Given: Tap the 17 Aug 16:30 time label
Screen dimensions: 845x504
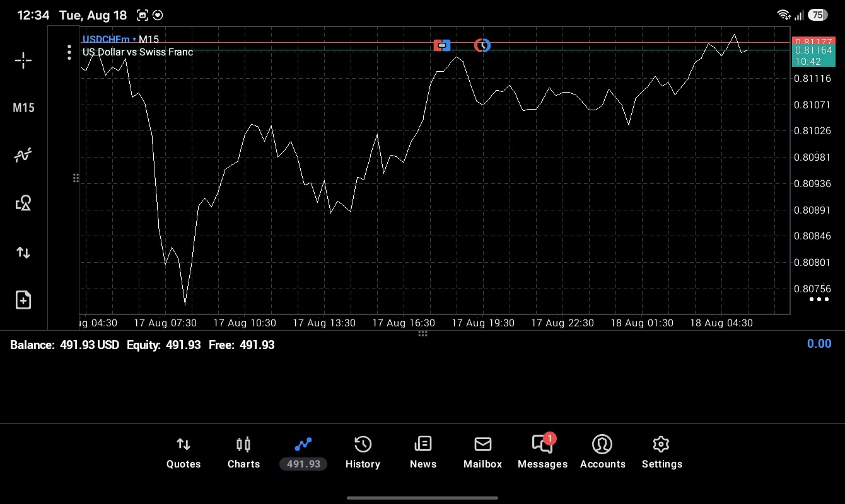Looking at the screenshot, I should pyautogui.click(x=404, y=323).
